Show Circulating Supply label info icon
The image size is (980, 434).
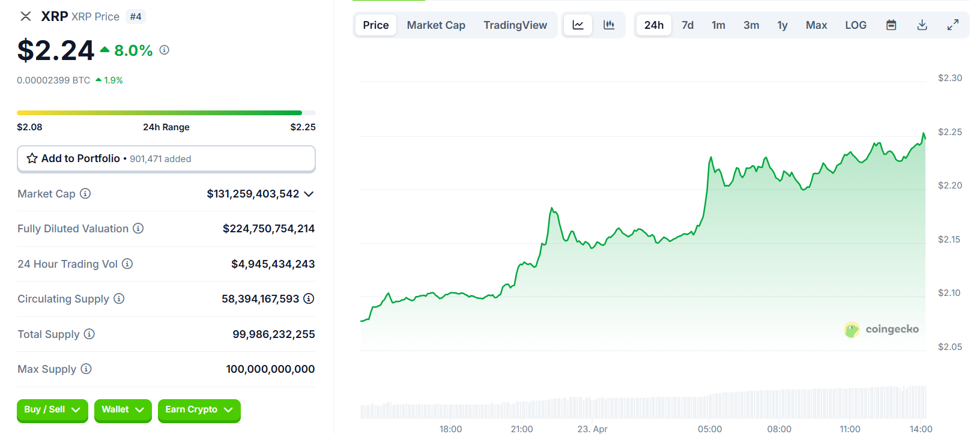(119, 298)
